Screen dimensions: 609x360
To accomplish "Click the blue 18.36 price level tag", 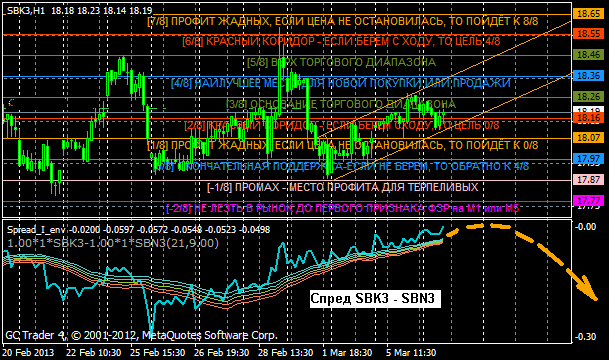I will tap(588, 76).
